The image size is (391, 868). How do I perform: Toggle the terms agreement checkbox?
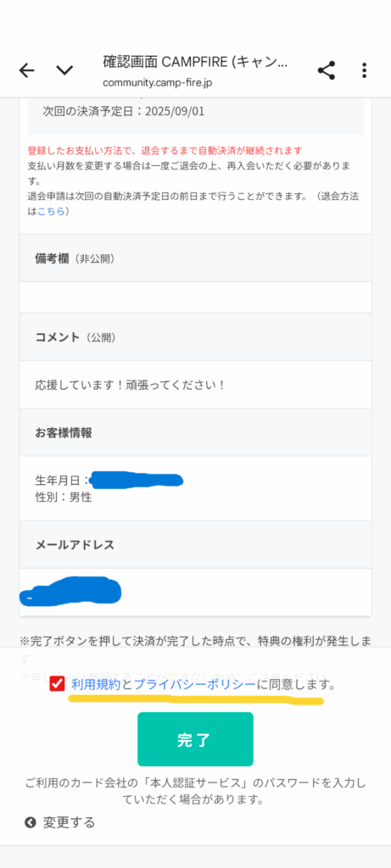coord(57,684)
